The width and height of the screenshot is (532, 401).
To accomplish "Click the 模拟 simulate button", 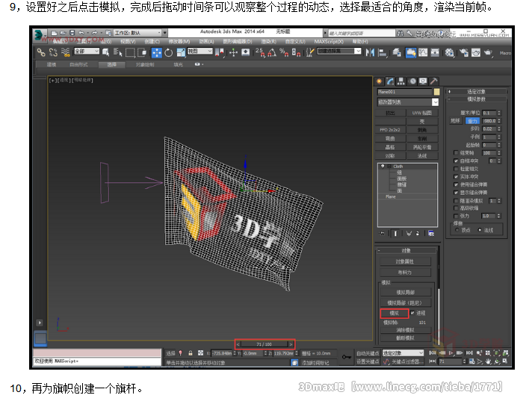I will point(395,313).
